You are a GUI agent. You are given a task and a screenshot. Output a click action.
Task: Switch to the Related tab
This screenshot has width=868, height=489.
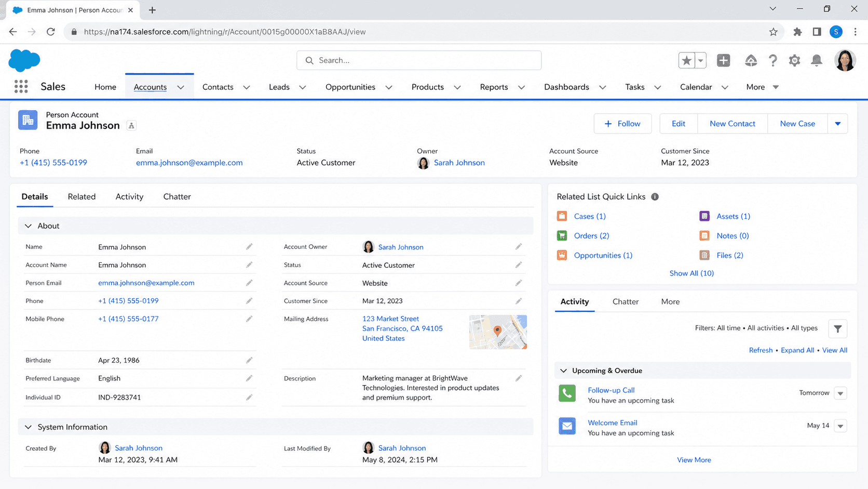pyautogui.click(x=82, y=197)
